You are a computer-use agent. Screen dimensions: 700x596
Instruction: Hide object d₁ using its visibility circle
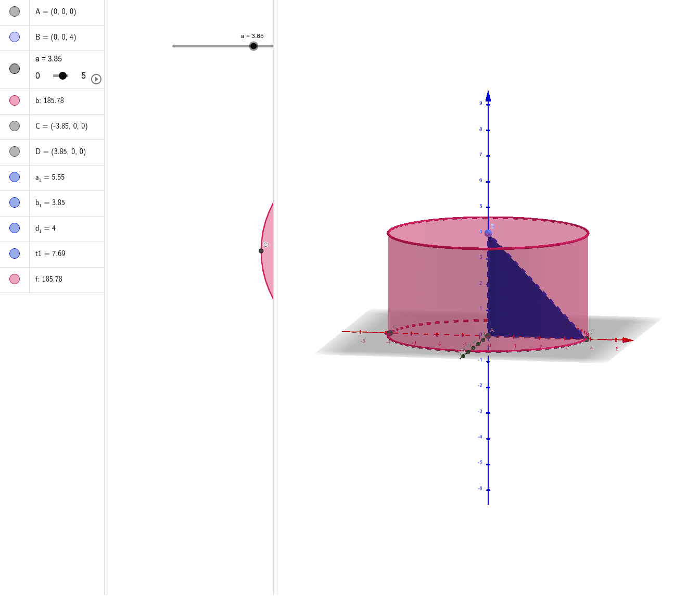pos(15,228)
